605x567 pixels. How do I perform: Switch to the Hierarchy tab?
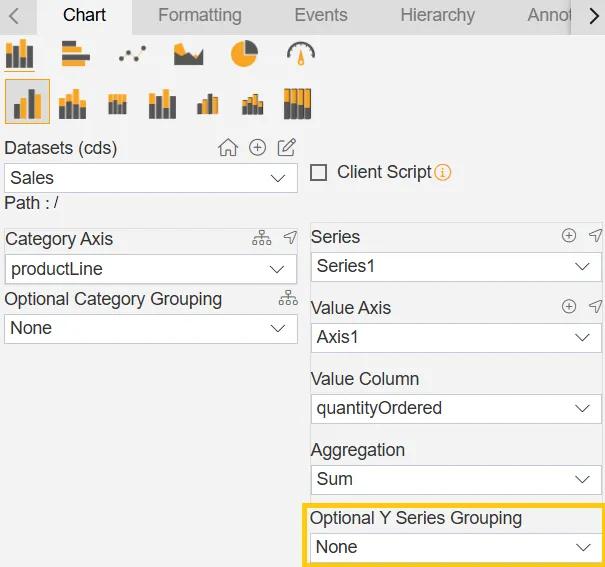pos(438,15)
